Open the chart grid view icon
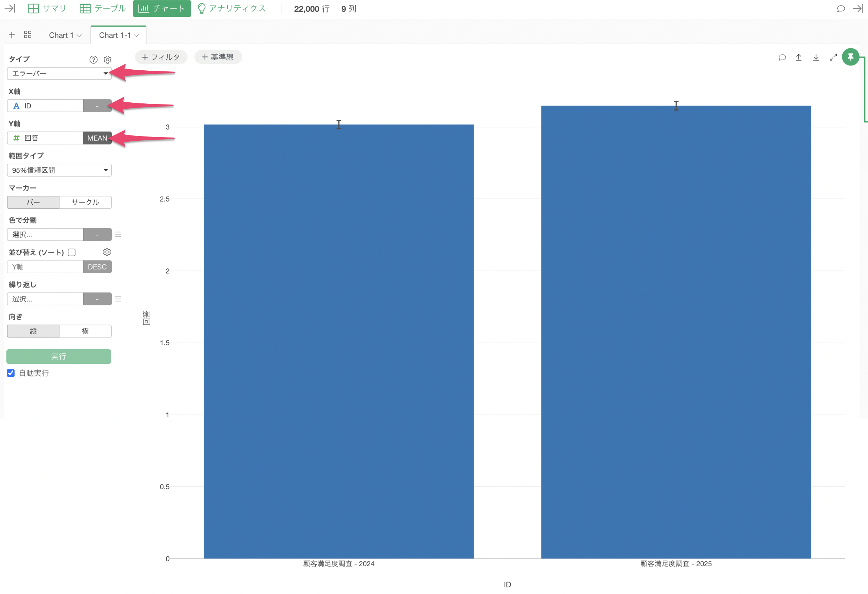The image size is (868, 594). (27, 35)
